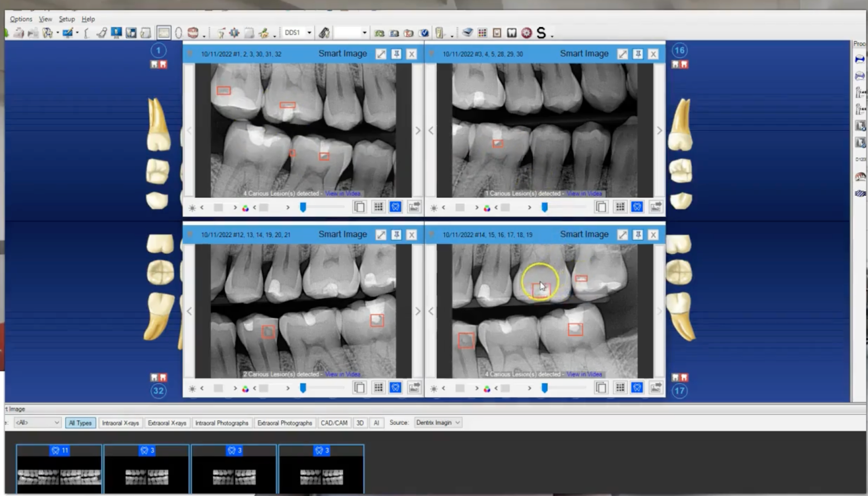Click the copy image icon in #1, 2, 3 panel
Screen dimensions: 868x496
359,207
